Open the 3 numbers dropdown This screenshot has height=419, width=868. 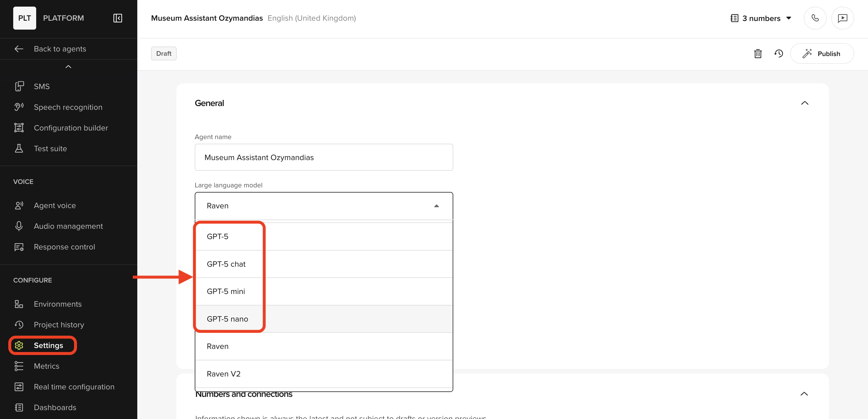click(x=761, y=18)
